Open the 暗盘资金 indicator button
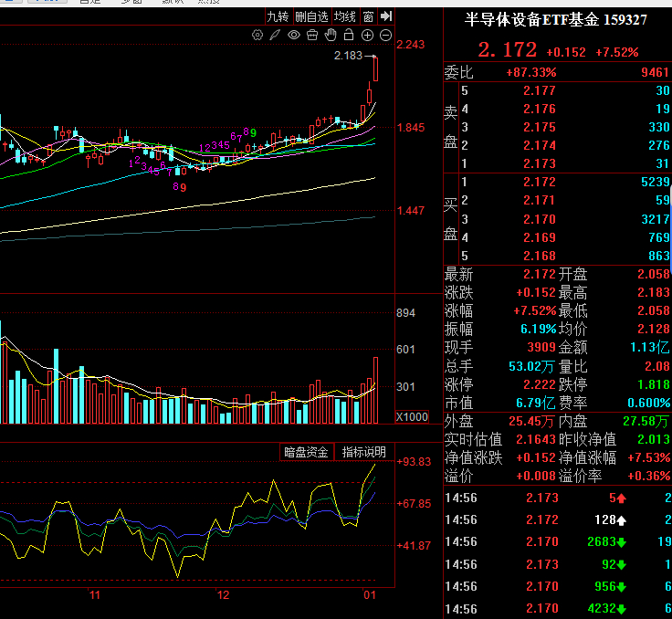Screen dimensions: 672x619 coord(306,452)
